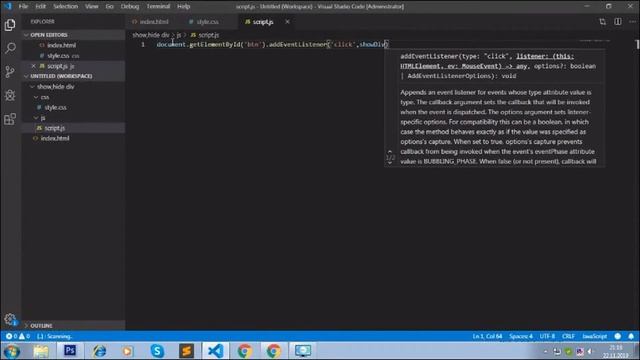640x360 pixels.
Task: Open the Debug view in activity bar
Action: (10, 96)
